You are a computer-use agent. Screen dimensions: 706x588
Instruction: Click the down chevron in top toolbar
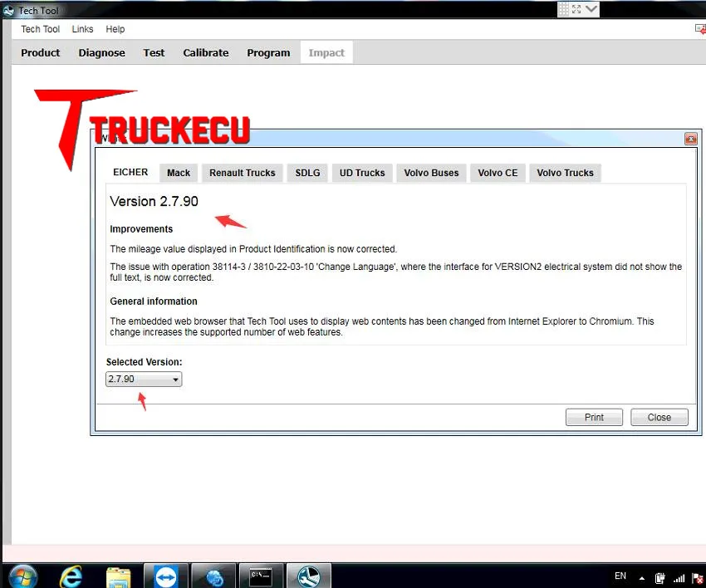(591, 8)
